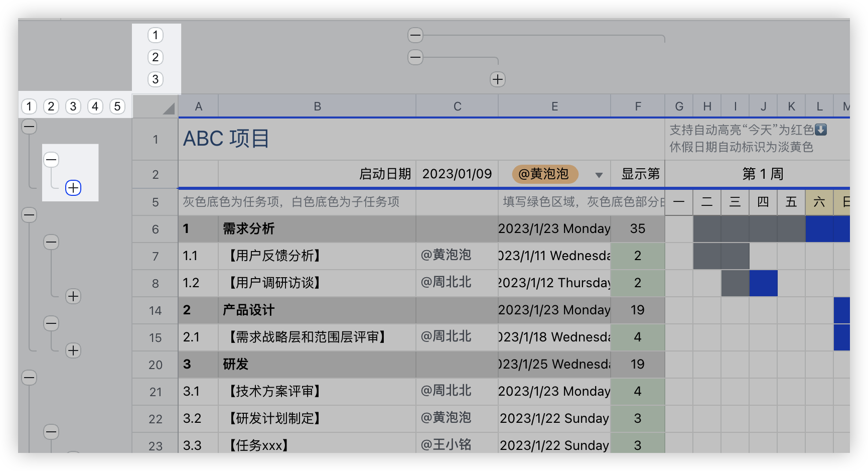The width and height of the screenshot is (868, 471).
Task: Select the blue Gantt bar cell in row 8
Action: click(763, 283)
